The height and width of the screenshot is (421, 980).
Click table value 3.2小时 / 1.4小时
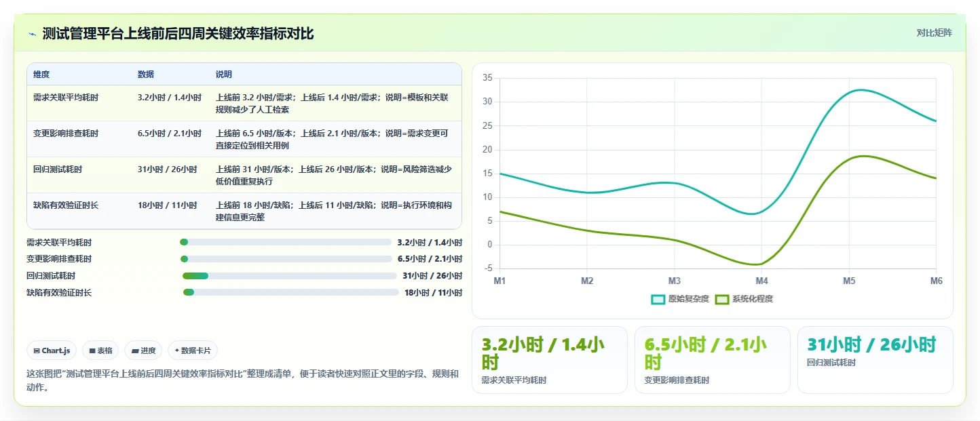coord(170,98)
